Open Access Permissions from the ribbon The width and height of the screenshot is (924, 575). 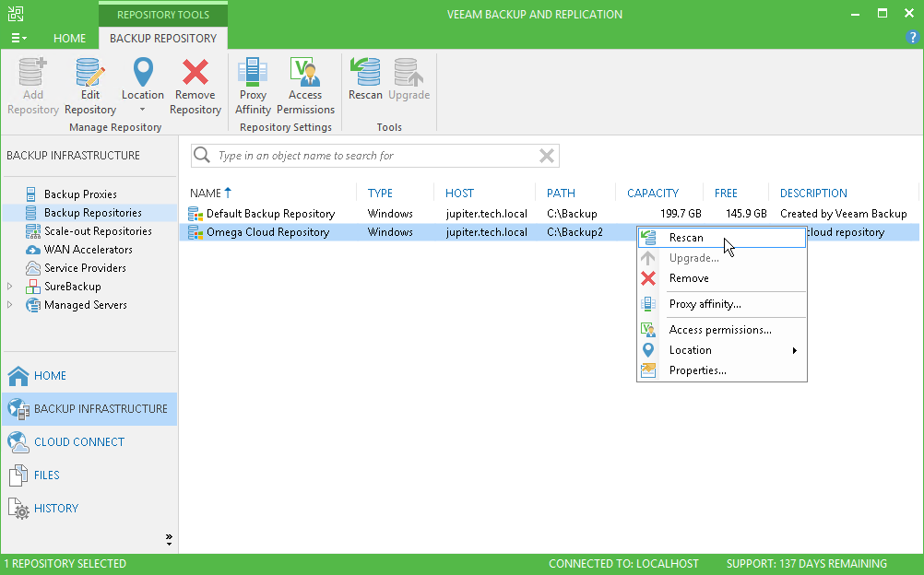pyautogui.click(x=305, y=86)
